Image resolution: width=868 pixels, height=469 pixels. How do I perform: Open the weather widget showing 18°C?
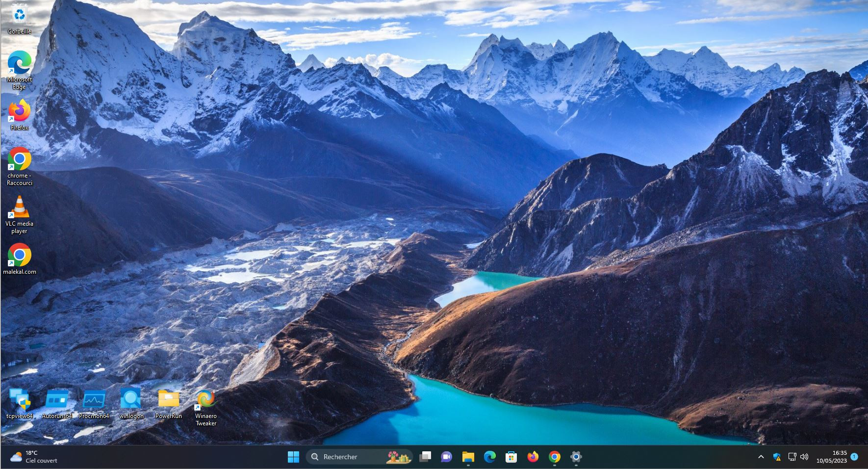(34, 457)
